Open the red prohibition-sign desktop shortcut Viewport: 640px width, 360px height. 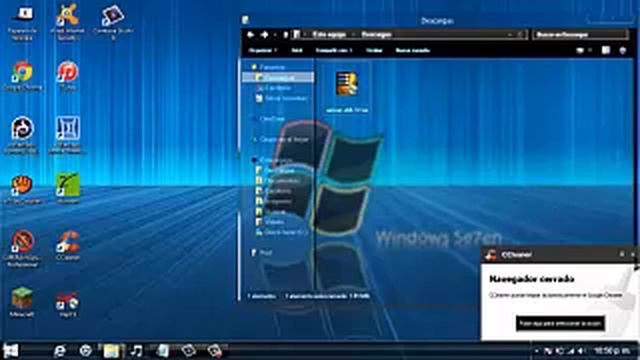tap(22, 248)
